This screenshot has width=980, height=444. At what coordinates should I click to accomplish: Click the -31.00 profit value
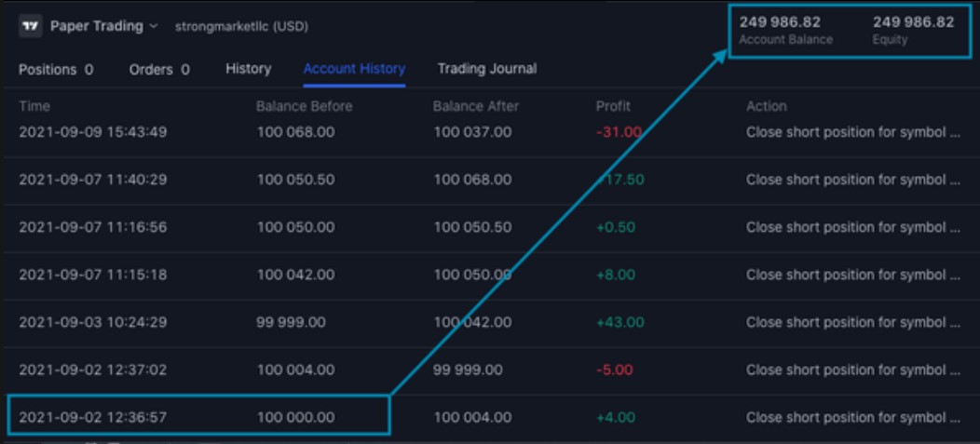point(619,132)
